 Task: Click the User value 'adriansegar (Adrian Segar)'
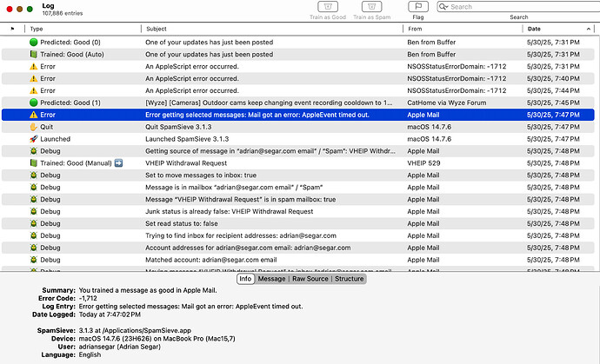(x=119, y=347)
